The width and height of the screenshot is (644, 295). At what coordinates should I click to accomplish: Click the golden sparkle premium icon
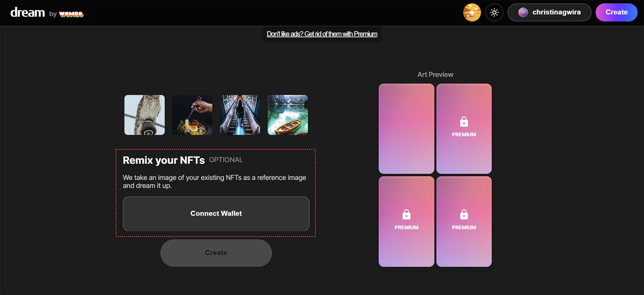(x=472, y=13)
